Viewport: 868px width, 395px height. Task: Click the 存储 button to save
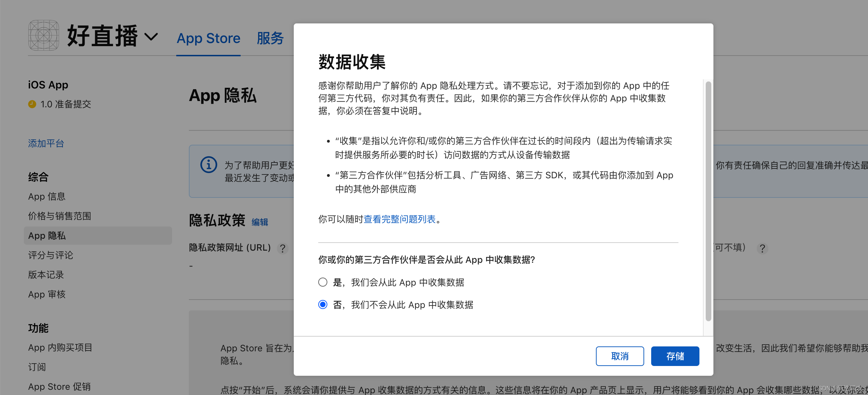[x=675, y=356]
